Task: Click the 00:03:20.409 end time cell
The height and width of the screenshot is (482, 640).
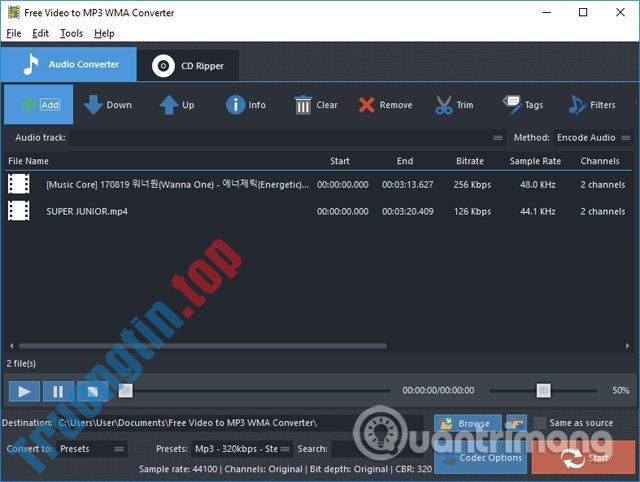Action: pyautogui.click(x=407, y=212)
